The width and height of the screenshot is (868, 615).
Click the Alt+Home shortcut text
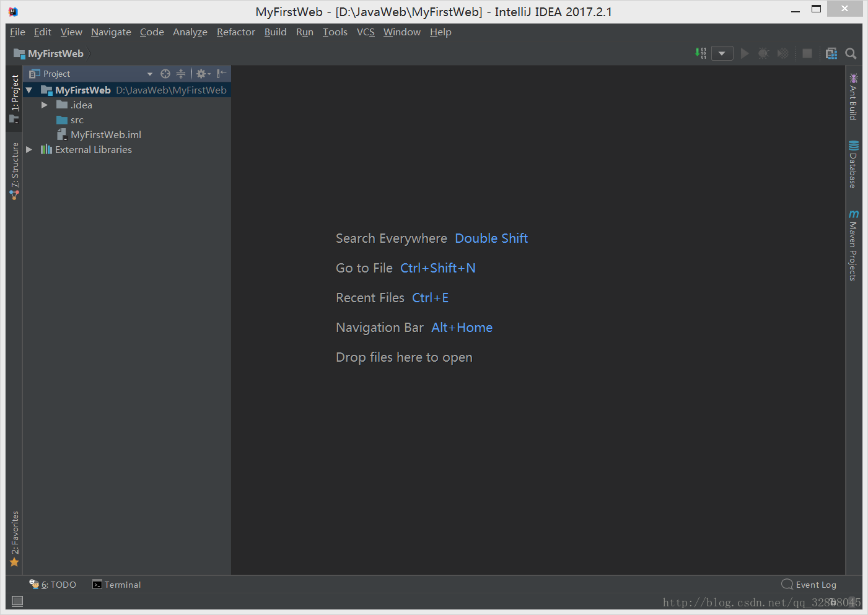pos(462,328)
